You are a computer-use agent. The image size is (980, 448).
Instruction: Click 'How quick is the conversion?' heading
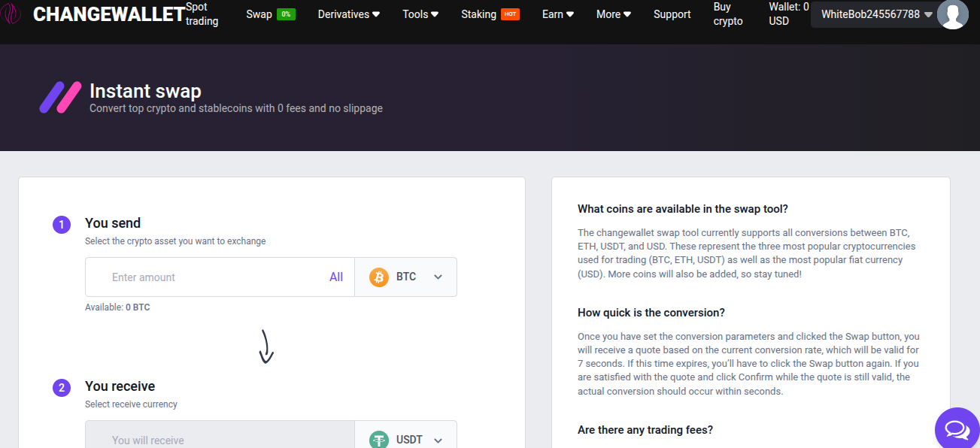point(651,313)
